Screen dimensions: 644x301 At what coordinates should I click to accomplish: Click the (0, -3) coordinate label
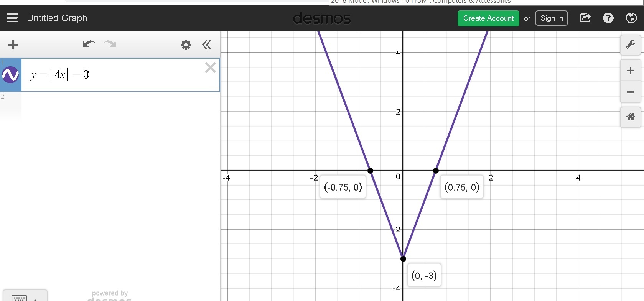point(424,275)
